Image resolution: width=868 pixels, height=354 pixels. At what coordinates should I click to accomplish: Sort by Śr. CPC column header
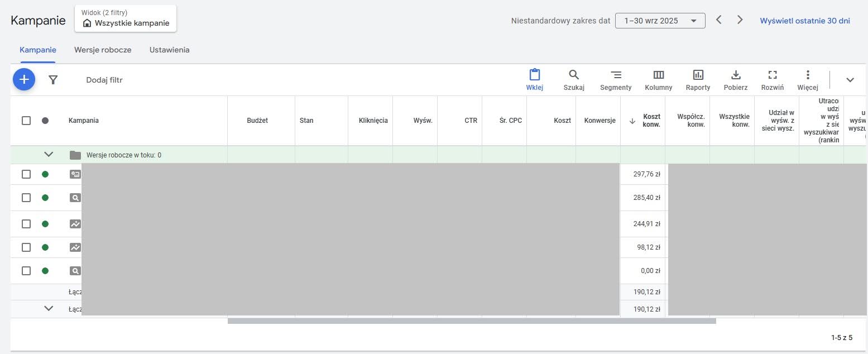511,121
